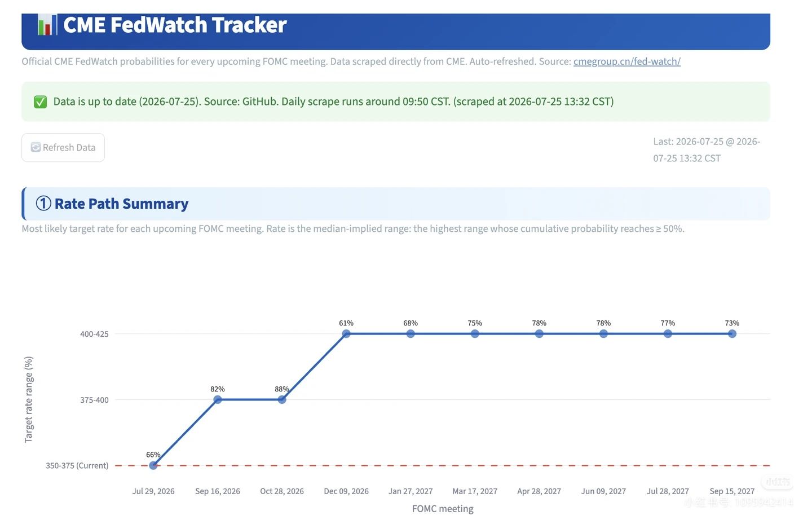Click the Refresh Data button
This screenshot has height=524, width=812.
click(x=63, y=147)
